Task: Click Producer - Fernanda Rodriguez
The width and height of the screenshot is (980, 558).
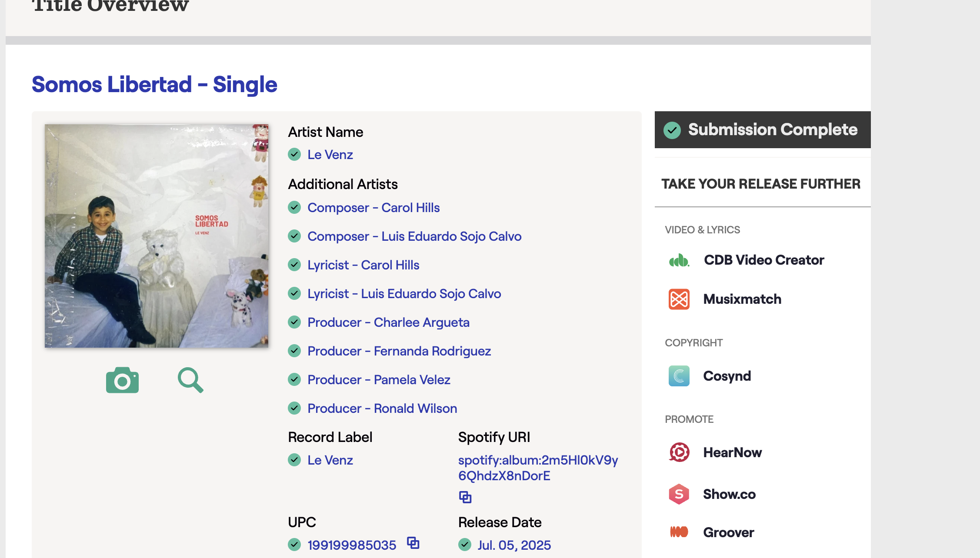Action: coord(399,351)
